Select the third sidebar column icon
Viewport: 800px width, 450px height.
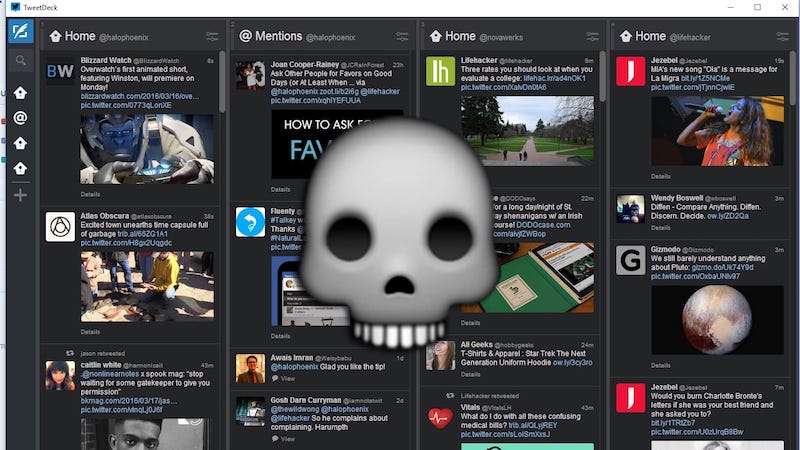[20, 143]
